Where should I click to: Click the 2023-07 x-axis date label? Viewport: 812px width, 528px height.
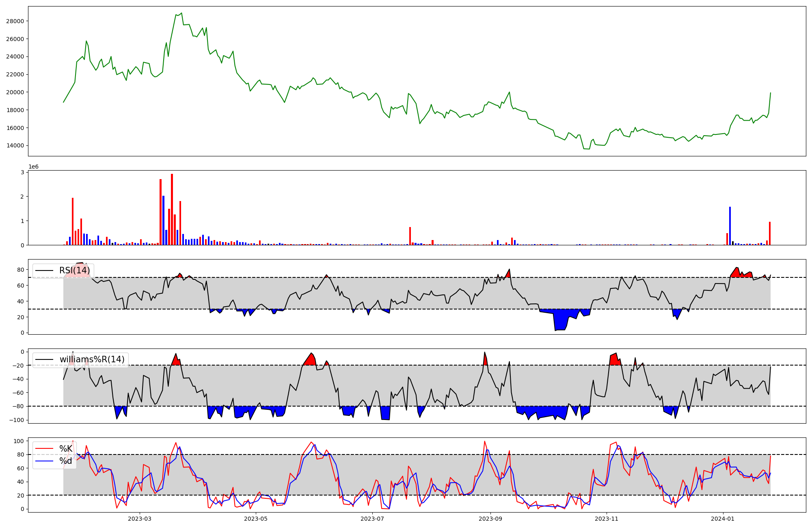(x=372, y=519)
